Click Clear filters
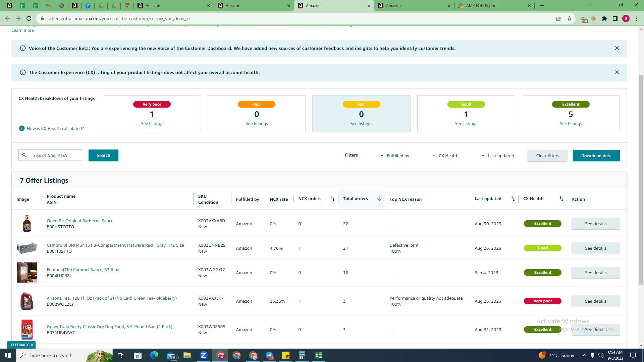Image resolution: width=644 pixels, height=362 pixels. click(x=547, y=156)
